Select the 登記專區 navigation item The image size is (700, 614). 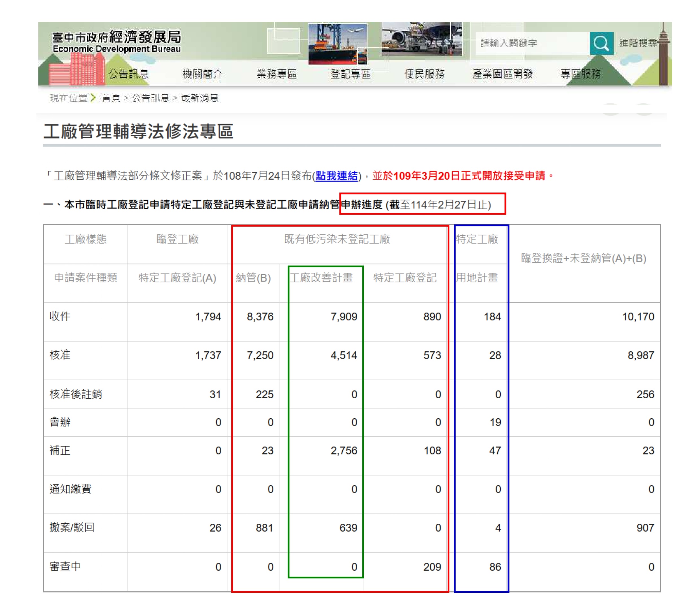(x=350, y=74)
